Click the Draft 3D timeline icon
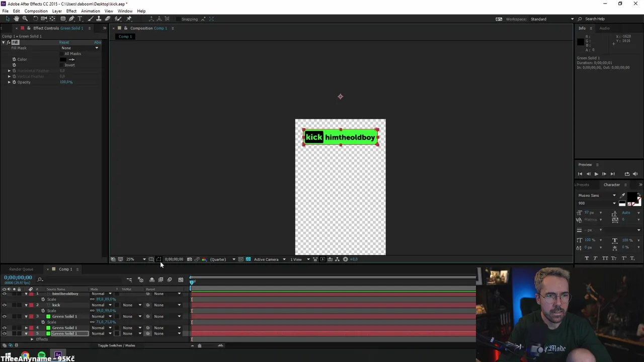 [140, 280]
